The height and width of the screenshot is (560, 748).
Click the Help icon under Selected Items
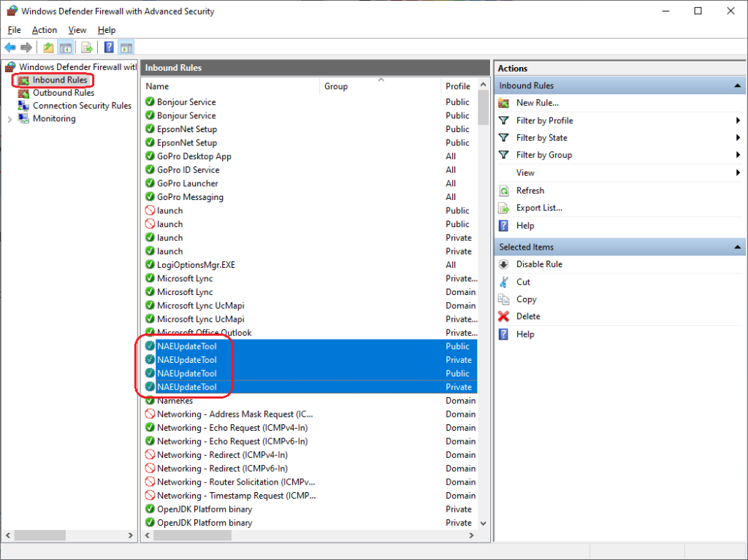[504, 334]
